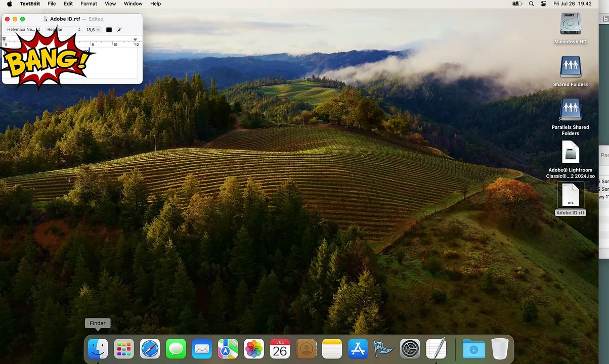Zoom the Adobe ID.rtf window

pos(22,19)
